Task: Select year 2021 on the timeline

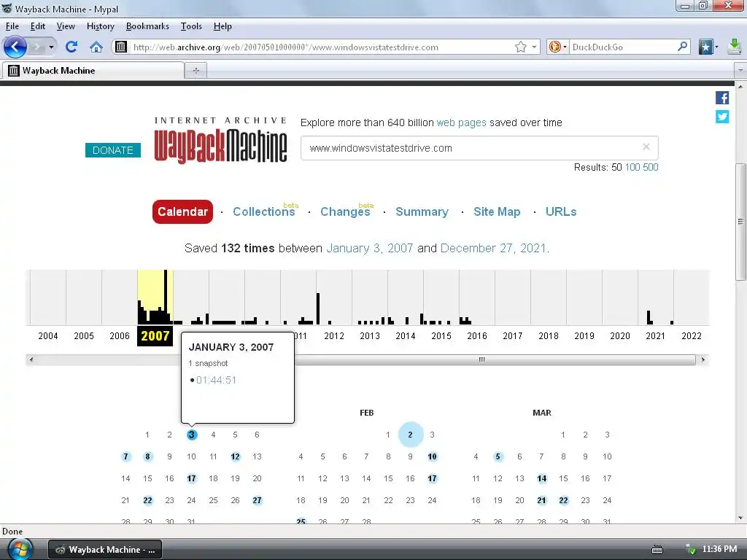Action: point(656,335)
